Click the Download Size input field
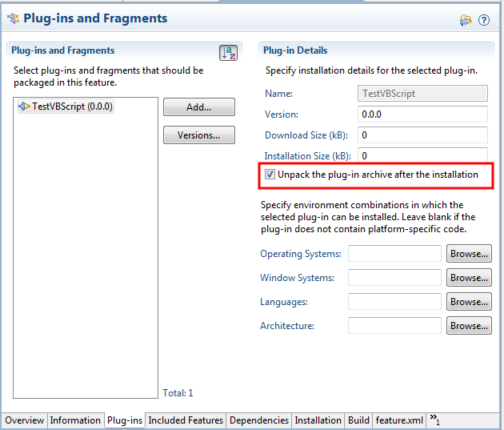 tap(422, 135)
